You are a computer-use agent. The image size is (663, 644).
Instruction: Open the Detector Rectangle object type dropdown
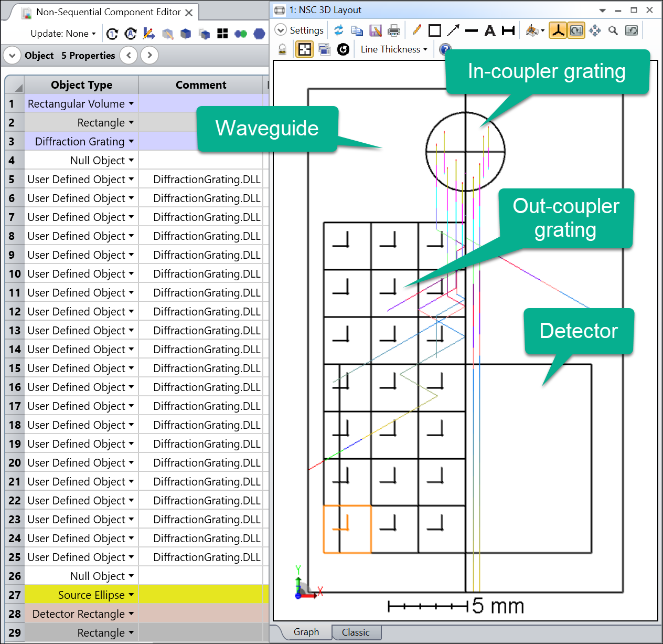point(131,614)
